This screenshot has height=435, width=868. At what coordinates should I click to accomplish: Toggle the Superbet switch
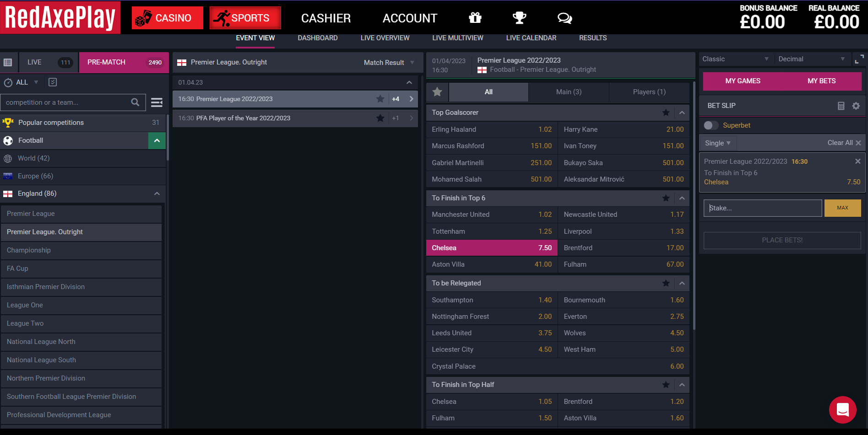click(x=711, y=125)
